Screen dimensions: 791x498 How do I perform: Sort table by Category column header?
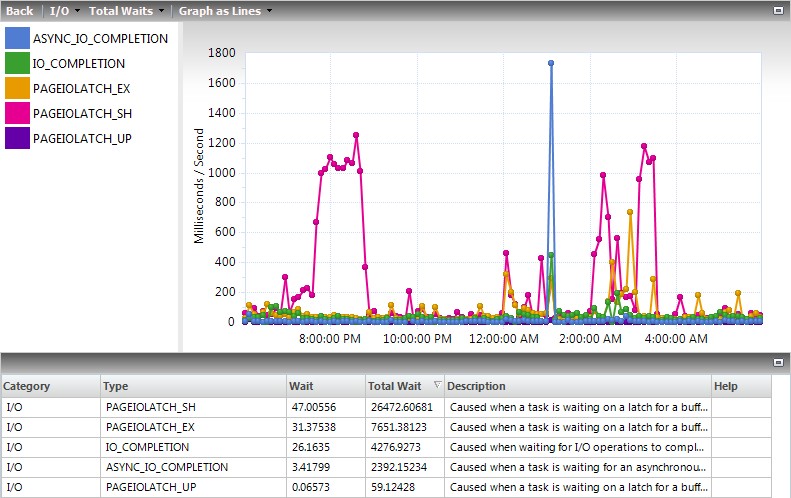(50, 386)
